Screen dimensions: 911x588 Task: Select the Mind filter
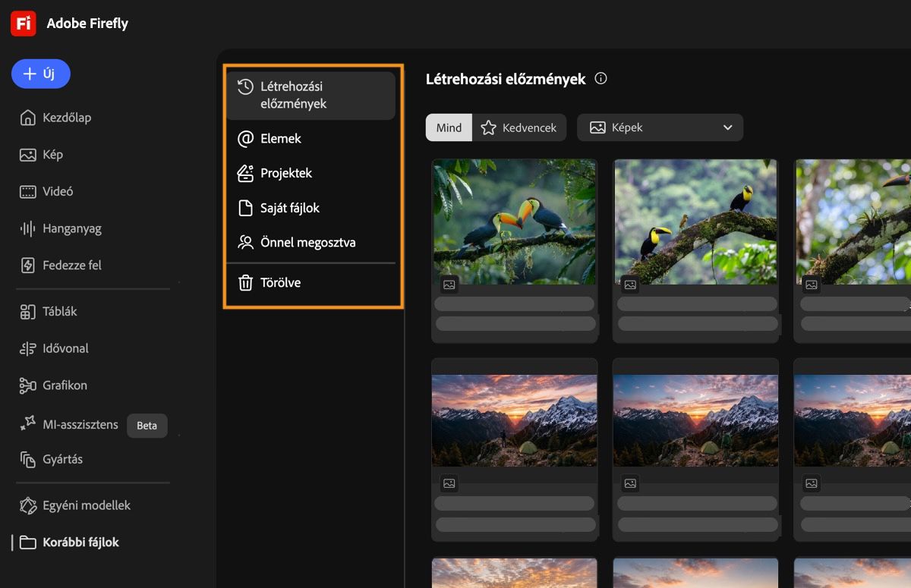(x=449, y=127)
